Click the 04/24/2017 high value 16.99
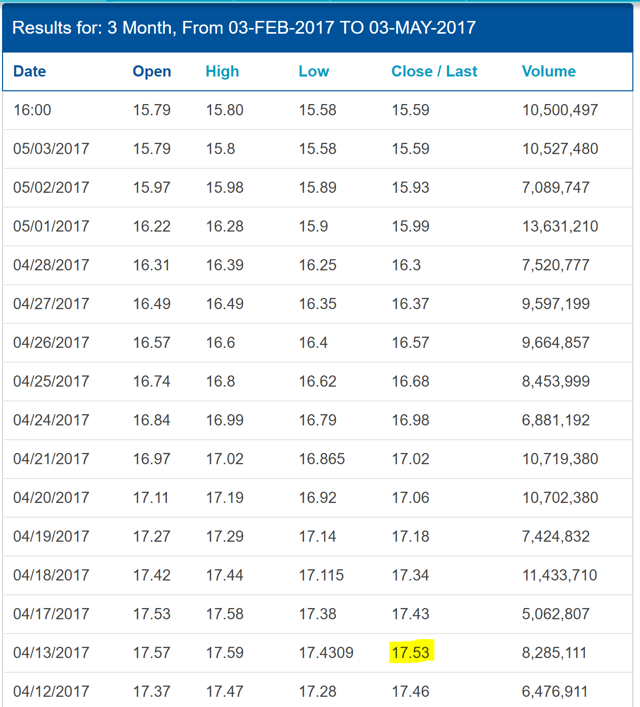The width and height of the screenshot is (640, 707). [x=225, y=420]
